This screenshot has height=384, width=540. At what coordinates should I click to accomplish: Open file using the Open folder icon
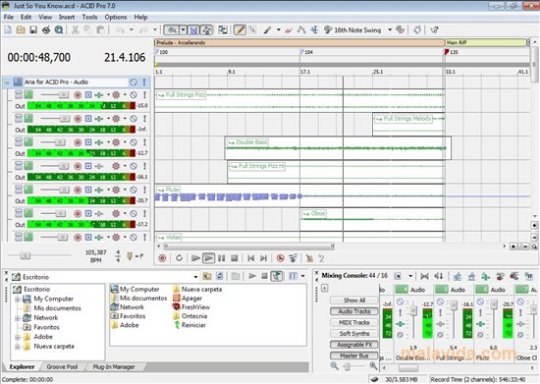21,30
